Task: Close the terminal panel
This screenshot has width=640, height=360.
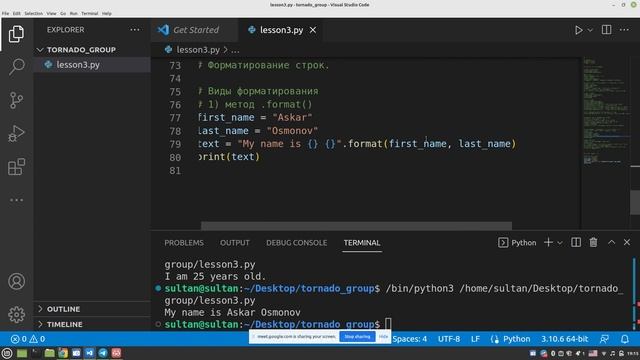Action: coord(627,242)
